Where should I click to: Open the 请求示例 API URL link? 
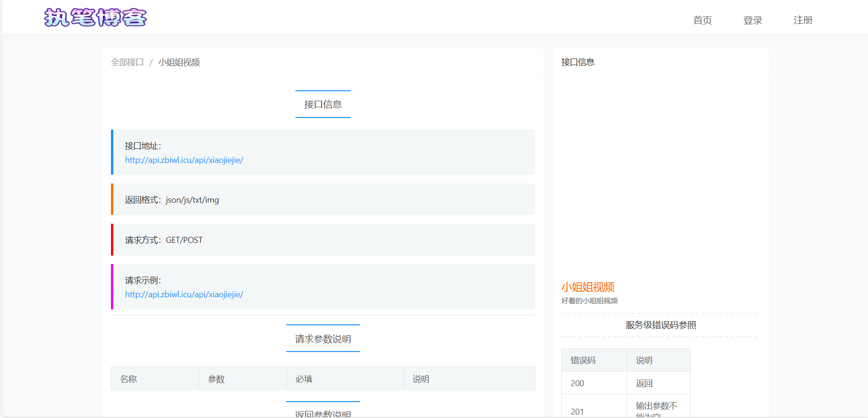click(184, 294)
